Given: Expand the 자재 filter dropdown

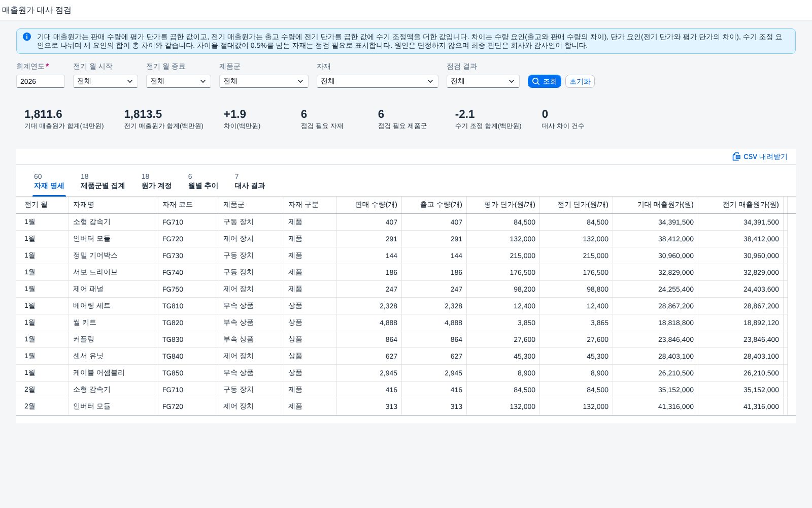Looking at the screenshot, I should coord(378,81).
